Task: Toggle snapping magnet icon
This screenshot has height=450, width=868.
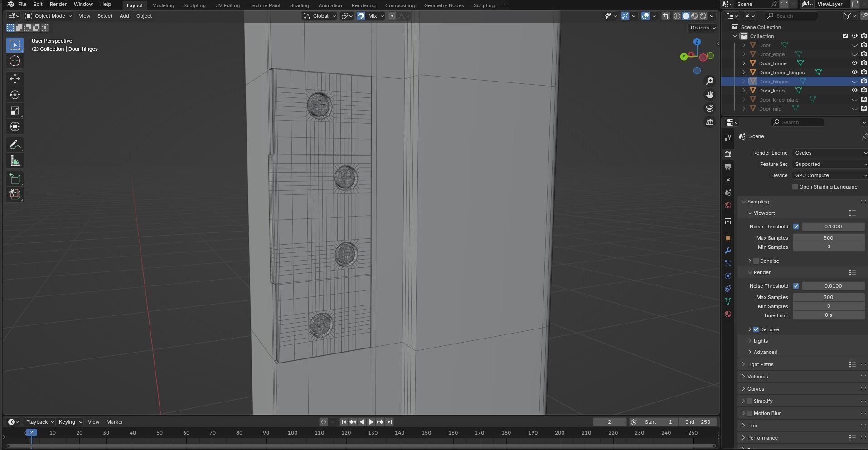Action: (x=361, y=16)
